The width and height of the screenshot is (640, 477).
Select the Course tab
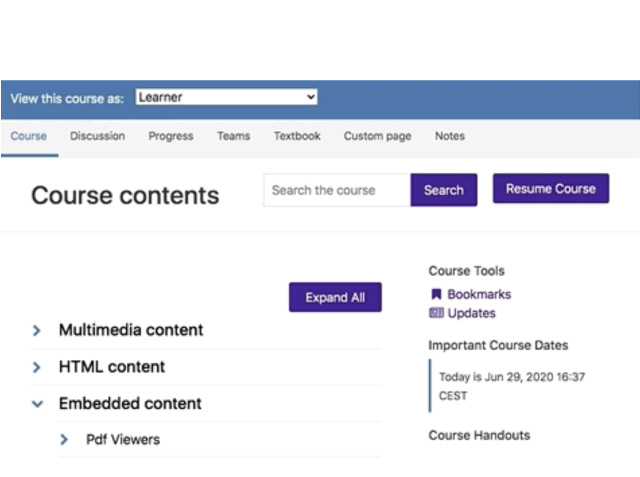coord(29,136)
